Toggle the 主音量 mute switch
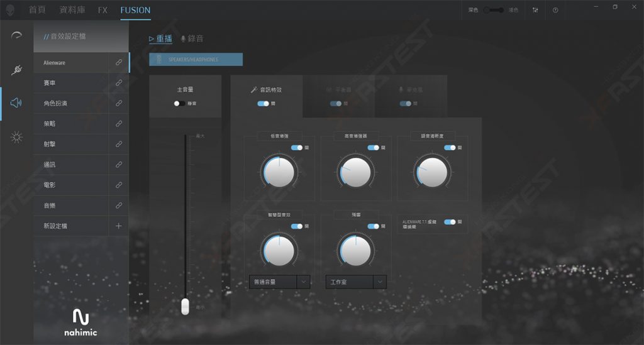Screen dimensions: 644x345 coord(179,104)
